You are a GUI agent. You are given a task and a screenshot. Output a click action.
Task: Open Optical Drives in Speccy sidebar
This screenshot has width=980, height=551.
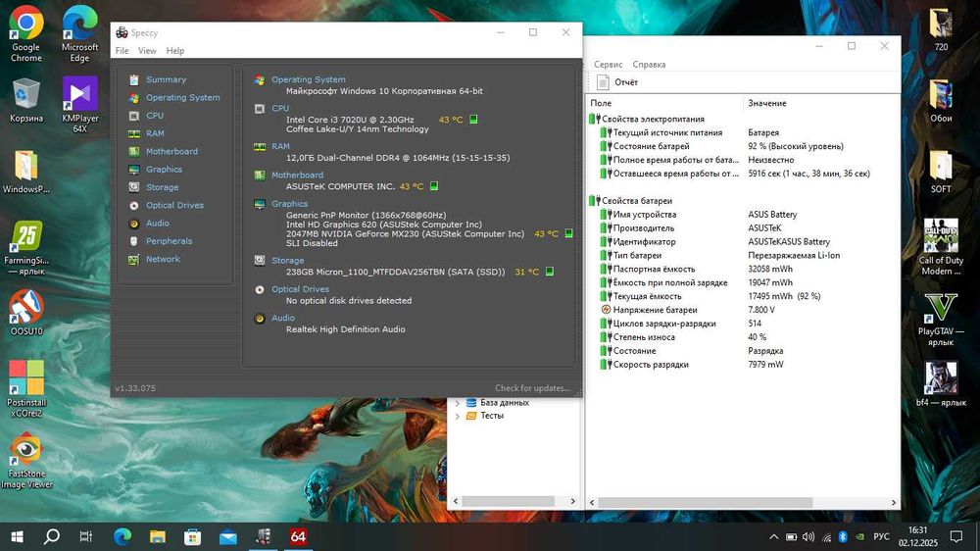pyautogui.click(x=174, y=205)
